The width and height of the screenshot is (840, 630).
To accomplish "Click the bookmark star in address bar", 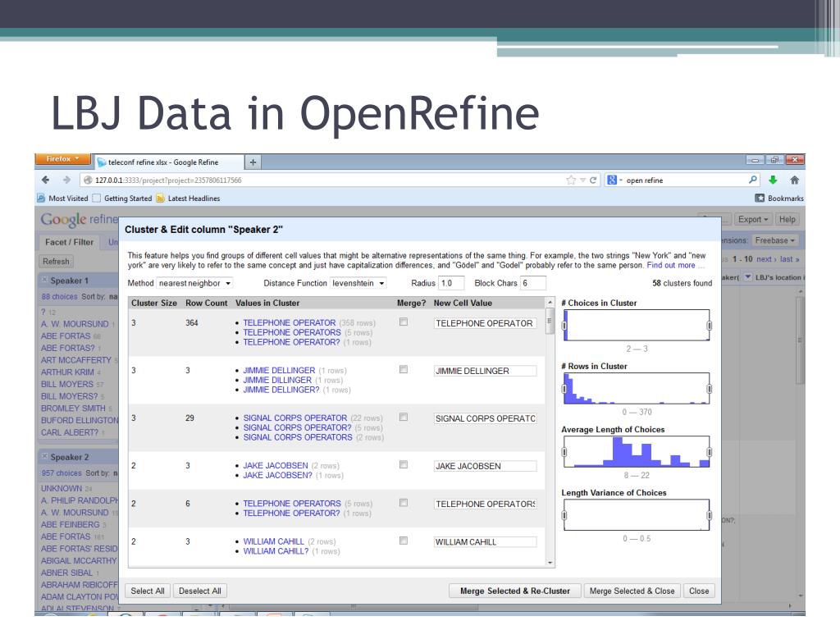I will pos(571,180).
